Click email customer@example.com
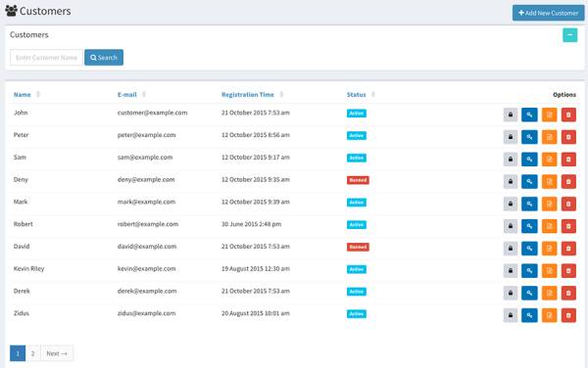588x368 pixels. tap(152, 113)
